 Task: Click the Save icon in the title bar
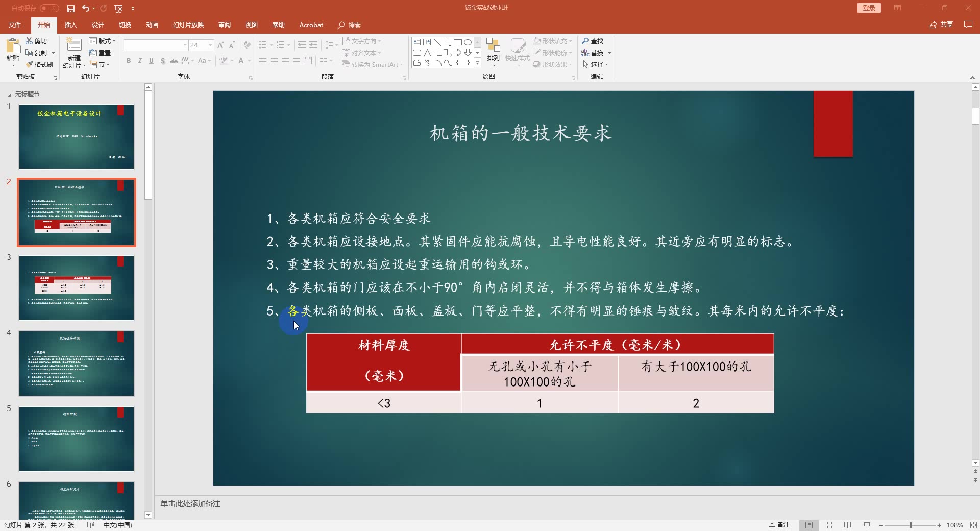(71, 8)
